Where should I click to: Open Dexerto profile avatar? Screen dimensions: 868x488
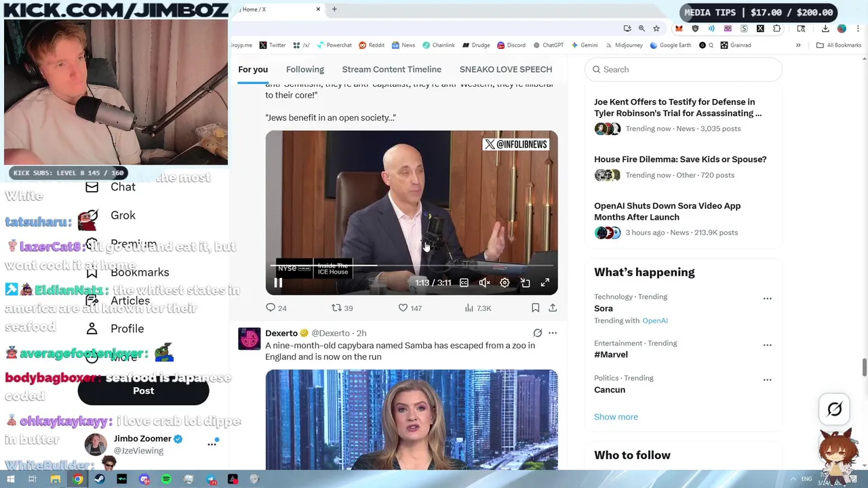(x=249, y=338)
